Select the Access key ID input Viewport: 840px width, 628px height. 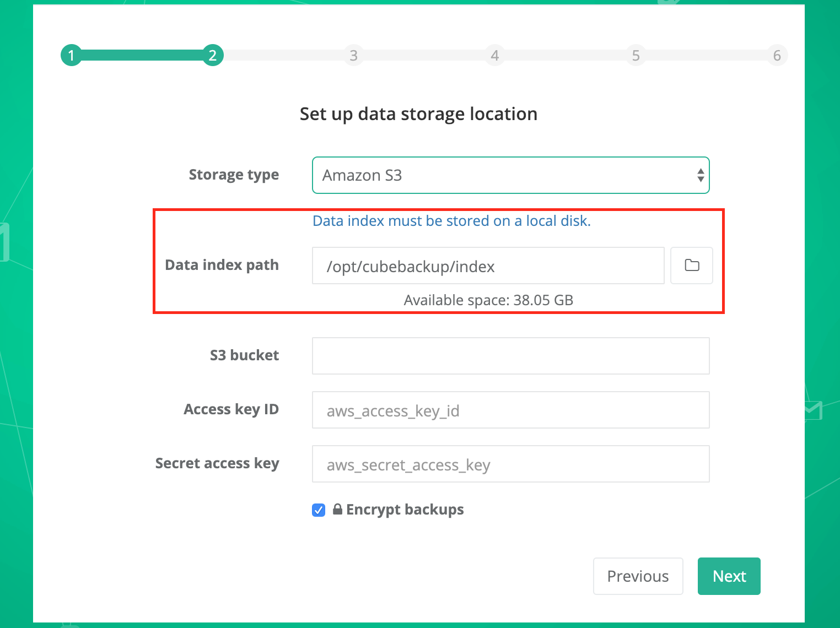(x=510, y=410)
